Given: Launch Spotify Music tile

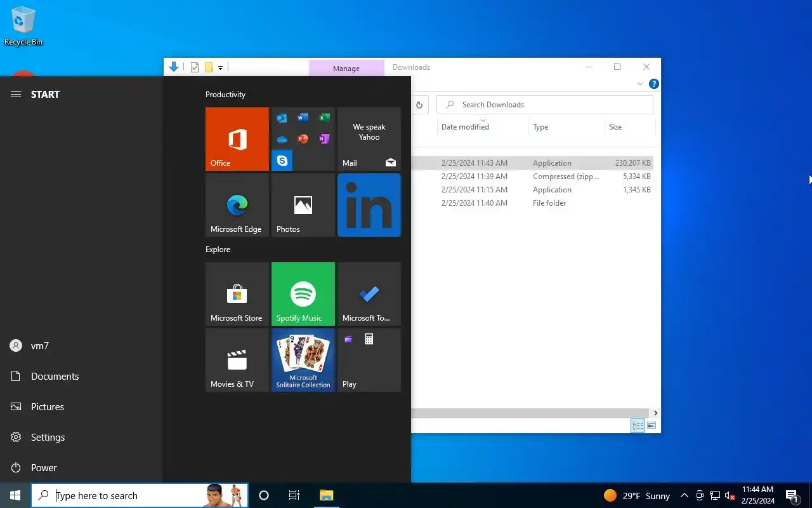Looking at the screenshot, I should 303,294.
